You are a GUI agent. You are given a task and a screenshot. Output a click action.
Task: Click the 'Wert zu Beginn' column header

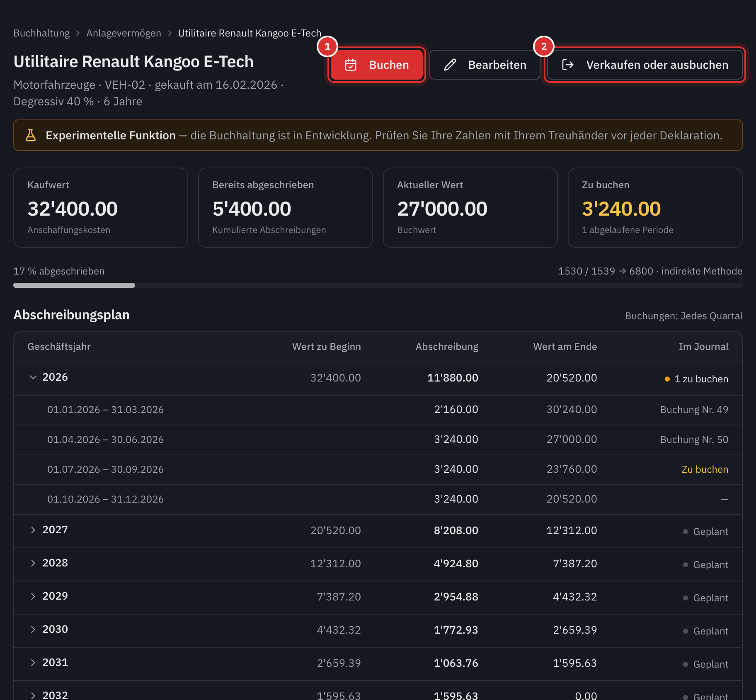coord(326,347)
